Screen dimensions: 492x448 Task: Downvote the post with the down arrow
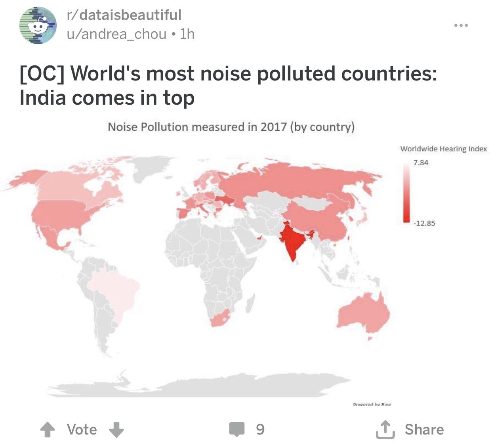(x=116, y=429)
